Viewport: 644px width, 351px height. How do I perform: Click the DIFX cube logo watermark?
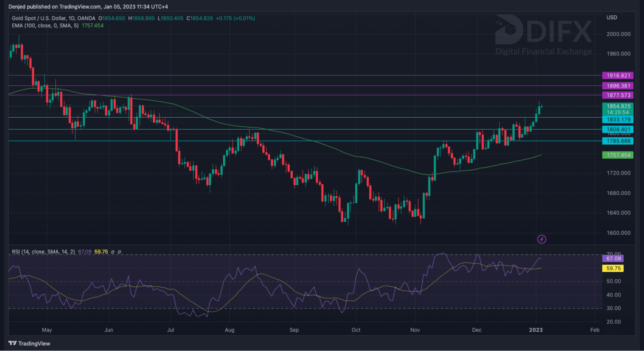pyautogui.click(x=509, y=30)
